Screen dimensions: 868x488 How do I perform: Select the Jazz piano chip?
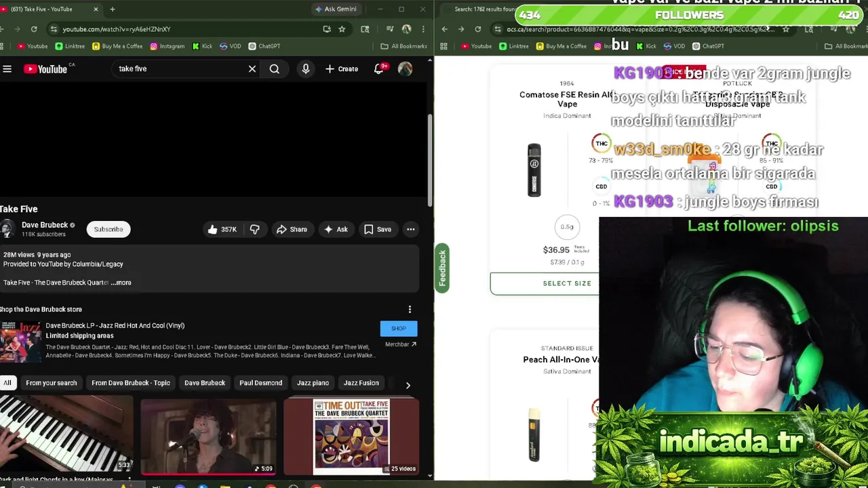point(313,383)
